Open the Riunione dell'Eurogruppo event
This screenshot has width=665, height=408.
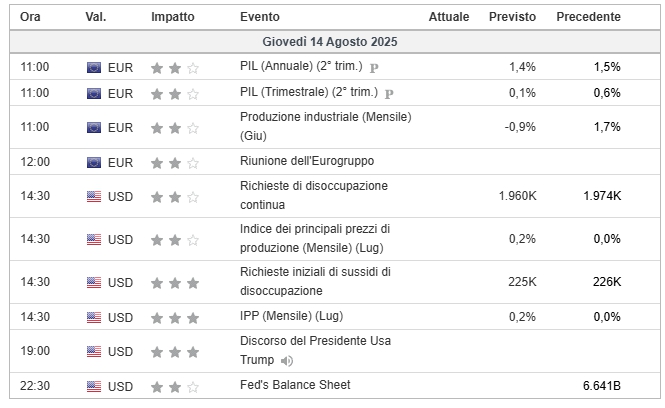[307, 161]
